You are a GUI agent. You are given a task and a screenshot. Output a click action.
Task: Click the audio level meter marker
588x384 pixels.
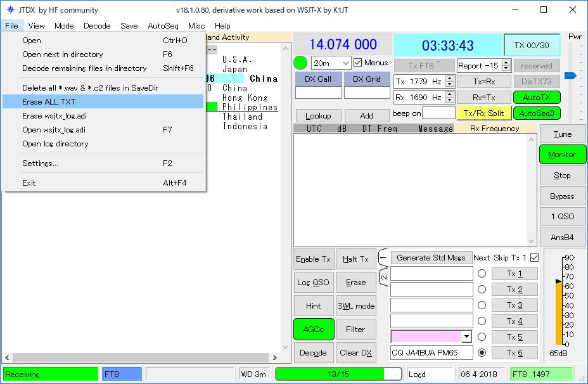(558, 281)
